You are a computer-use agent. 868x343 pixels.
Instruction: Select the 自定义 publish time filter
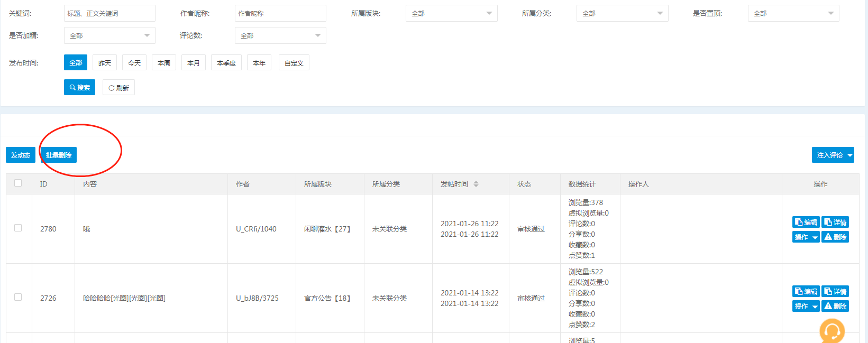(294, 62)
